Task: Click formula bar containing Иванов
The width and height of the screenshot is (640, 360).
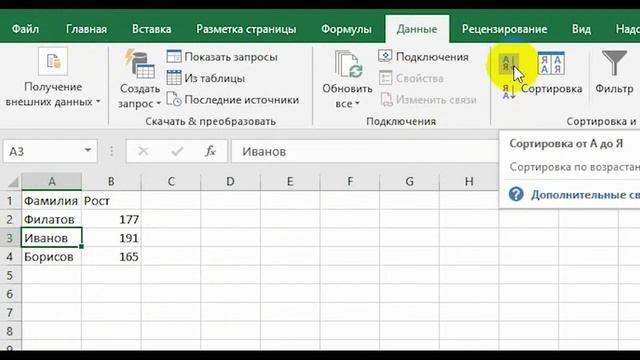Action: click(x=364, y=151)
